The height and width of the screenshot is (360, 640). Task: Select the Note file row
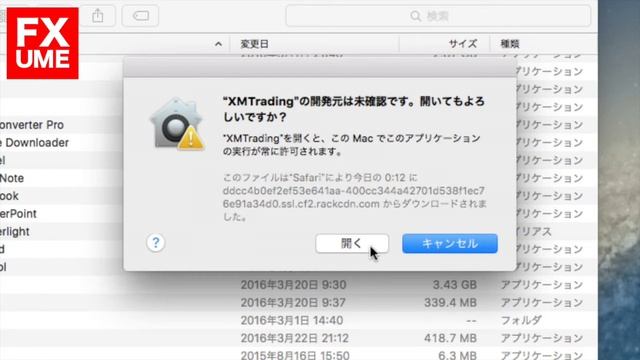point(62,178)
